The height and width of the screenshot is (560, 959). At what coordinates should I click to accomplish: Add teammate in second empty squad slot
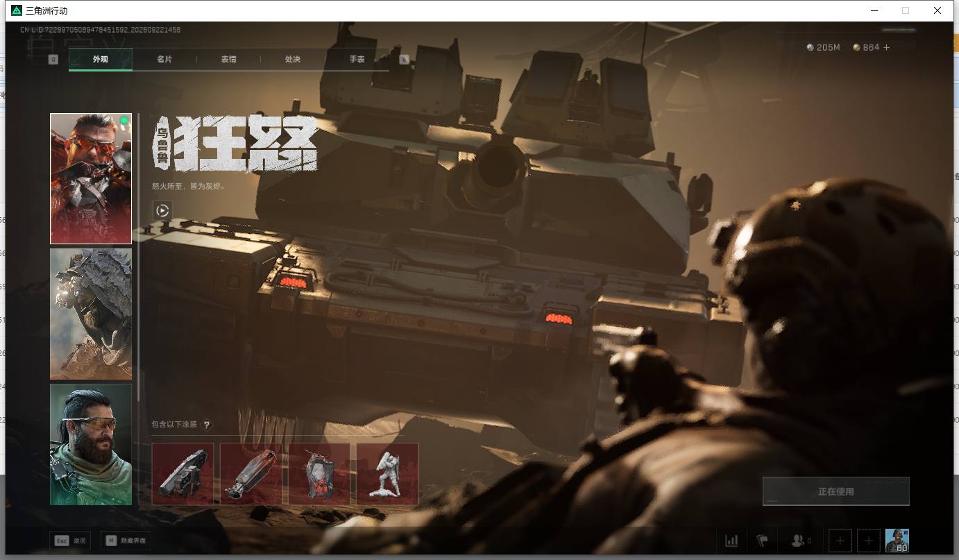(869, 541)
